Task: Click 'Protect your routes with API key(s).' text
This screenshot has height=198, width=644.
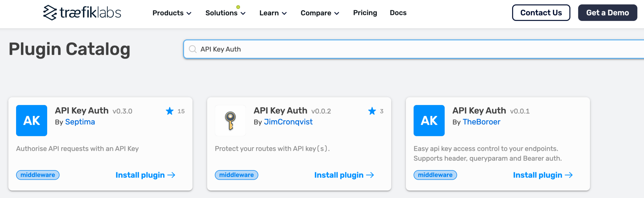Action: point(272,149)
